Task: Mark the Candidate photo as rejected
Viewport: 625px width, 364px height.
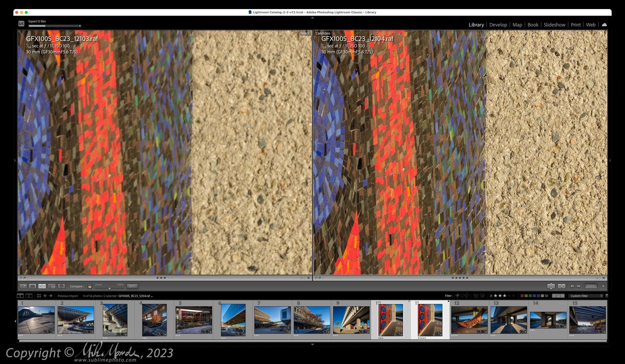Action: [x=320, y=278]
